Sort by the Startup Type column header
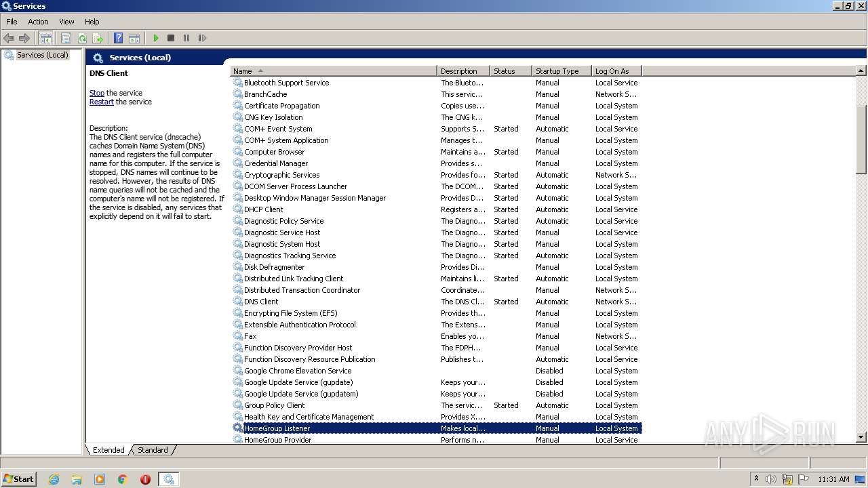Viewport: 868px width, 488px height. 561,71
